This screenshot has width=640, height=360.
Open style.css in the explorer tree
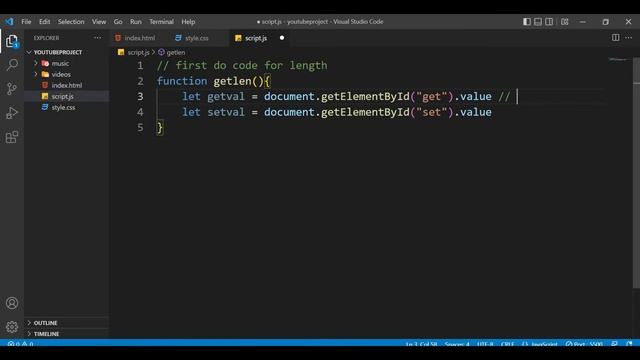(63, 107)
